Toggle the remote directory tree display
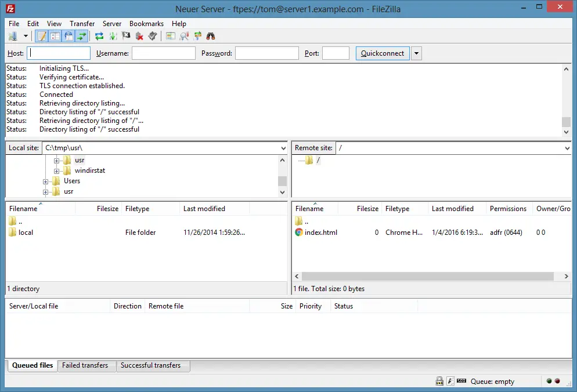577x392 pixels. (68, 36)
